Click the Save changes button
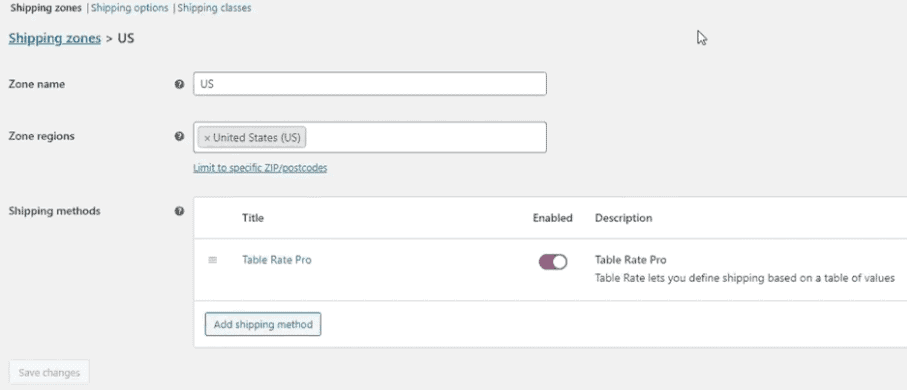 (49, 373)
